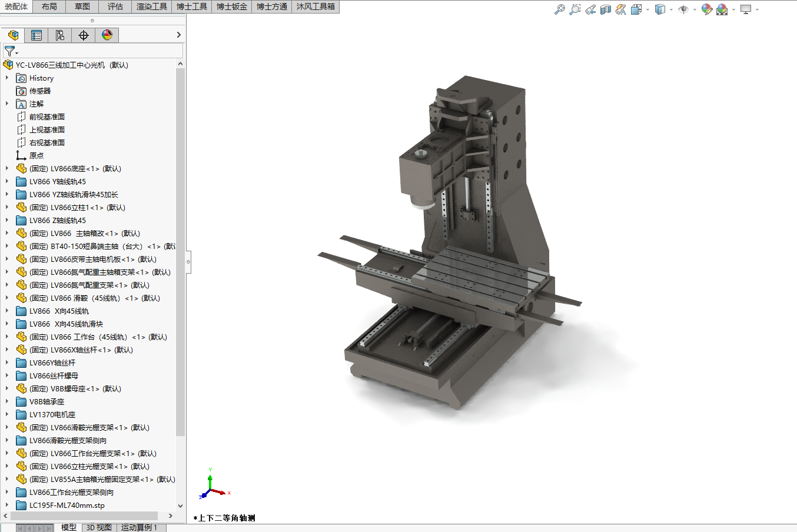Select the 上视基准面 plane
The width and height of the screenshot is (797, 532).
[47, 130]
